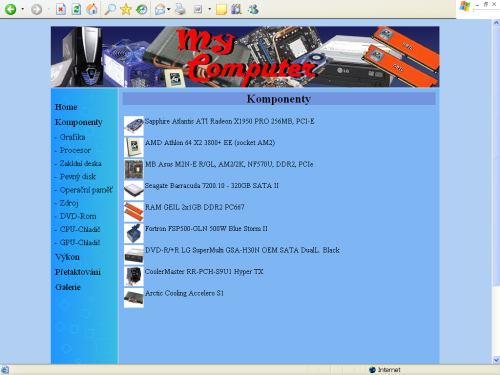This screenshot has height=375, width=500.
Task: Open the Grafika sidebar menu item
Action: coord(72,137)
